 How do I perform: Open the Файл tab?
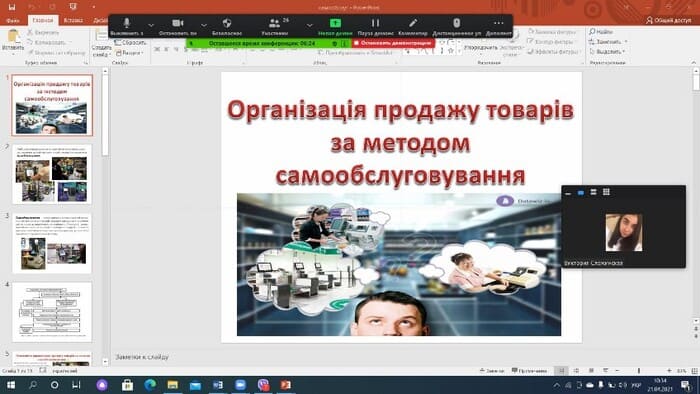pos(13,21)
